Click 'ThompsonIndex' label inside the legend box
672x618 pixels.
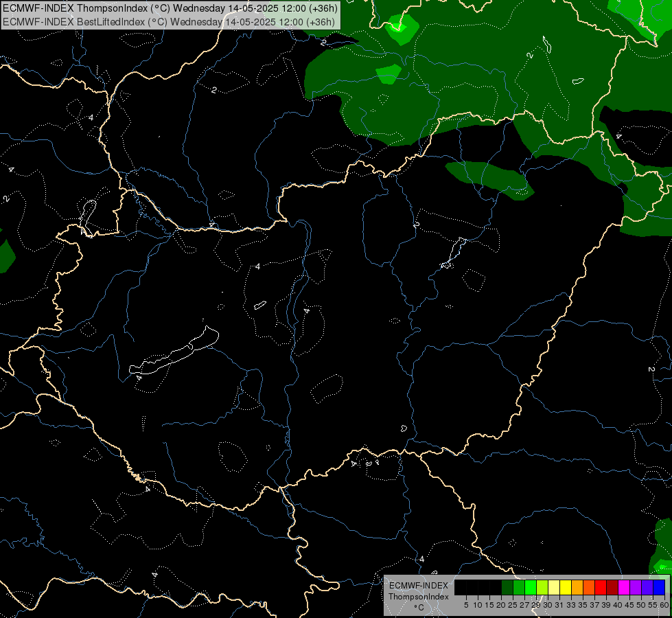coord(419,597)
